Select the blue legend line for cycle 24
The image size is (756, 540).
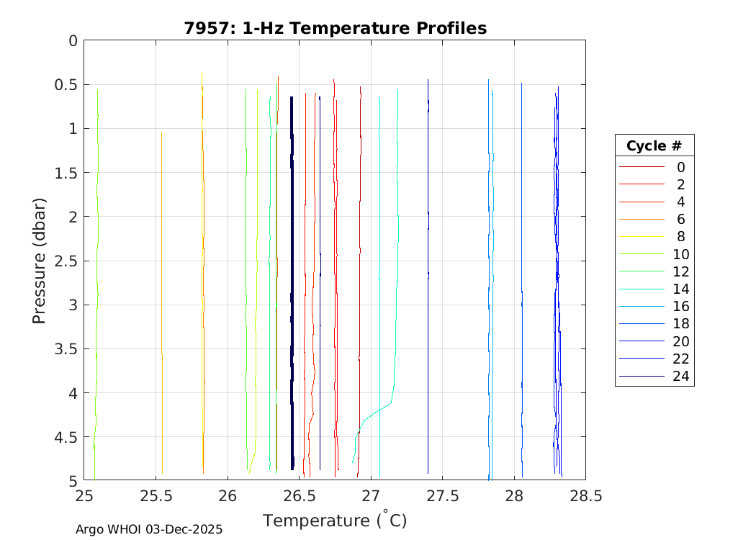tap(641, 377)
